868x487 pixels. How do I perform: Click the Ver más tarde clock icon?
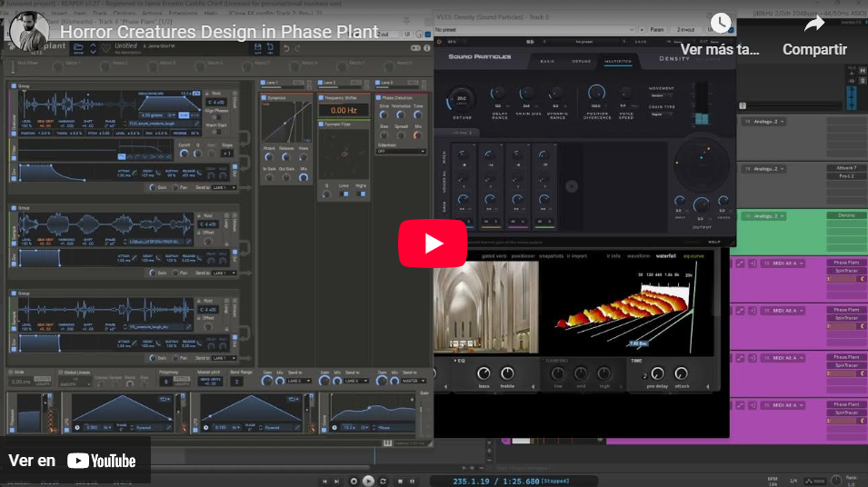pyautogui.click(x=720, y=25)
